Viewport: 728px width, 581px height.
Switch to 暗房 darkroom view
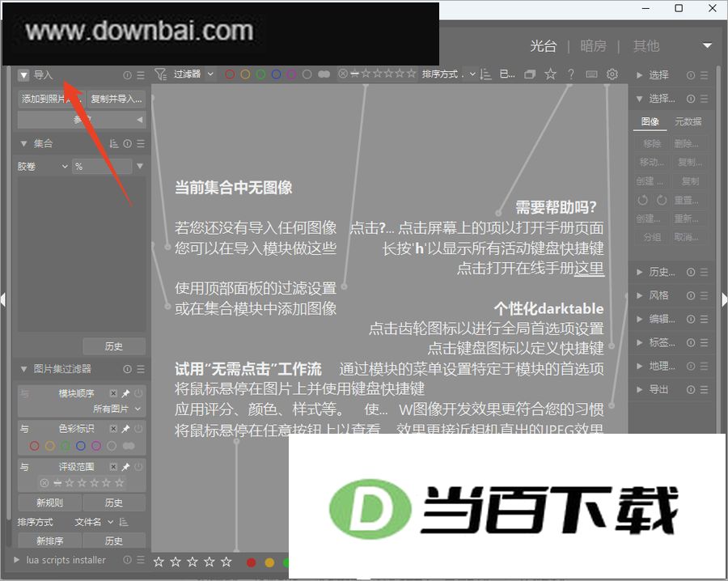pyautogui.click(x=593, y=46)
